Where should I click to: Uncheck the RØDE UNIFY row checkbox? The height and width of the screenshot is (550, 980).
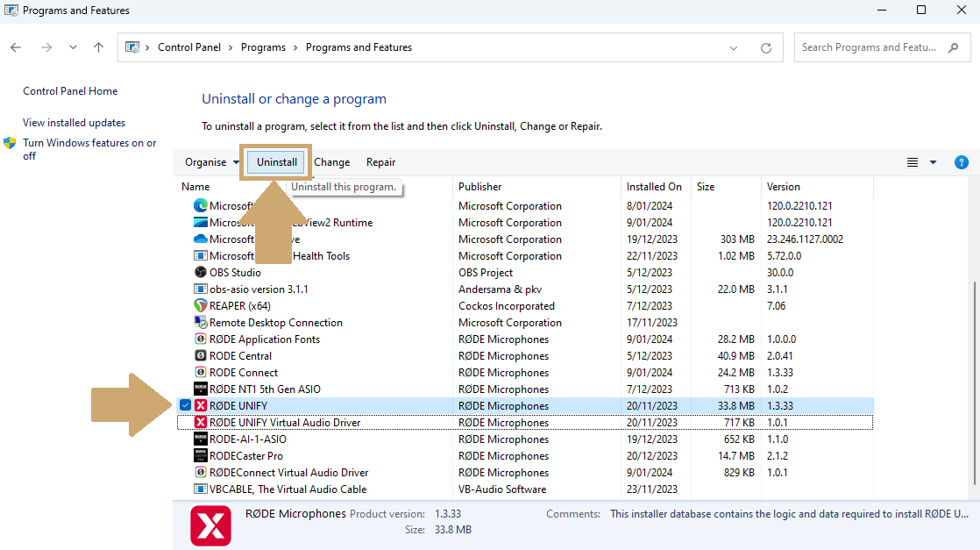(x=185, y=405)
